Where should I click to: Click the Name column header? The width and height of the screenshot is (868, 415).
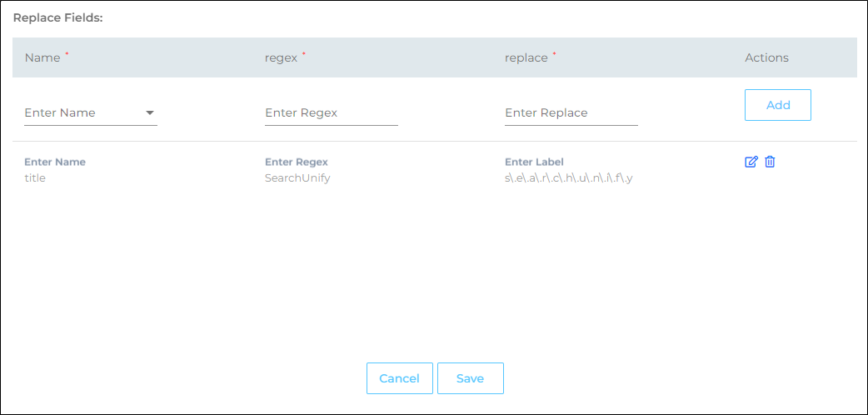[x=42, y=58]
